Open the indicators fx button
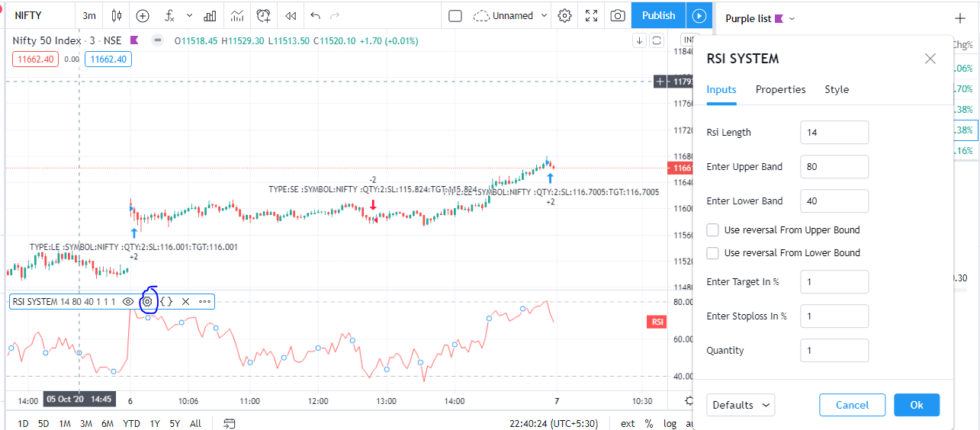The image size is (980, 430). 173,16
